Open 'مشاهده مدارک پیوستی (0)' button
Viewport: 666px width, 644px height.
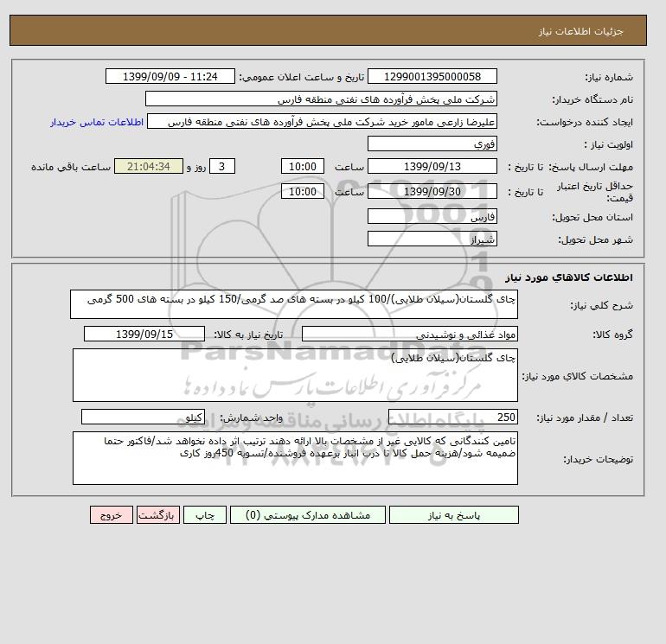[x=308, y=515]
